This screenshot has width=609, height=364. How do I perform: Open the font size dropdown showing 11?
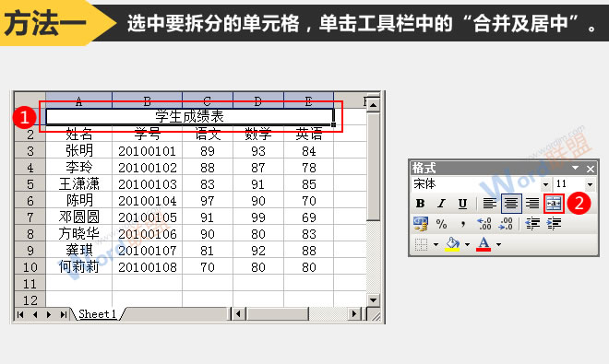tap(590, 184)
